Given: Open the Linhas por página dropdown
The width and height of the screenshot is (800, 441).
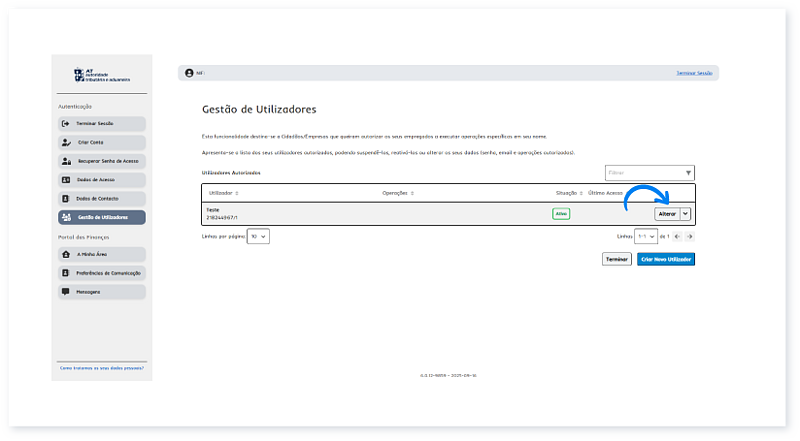Looking at the screenshot, I should [x=259, y=236].
